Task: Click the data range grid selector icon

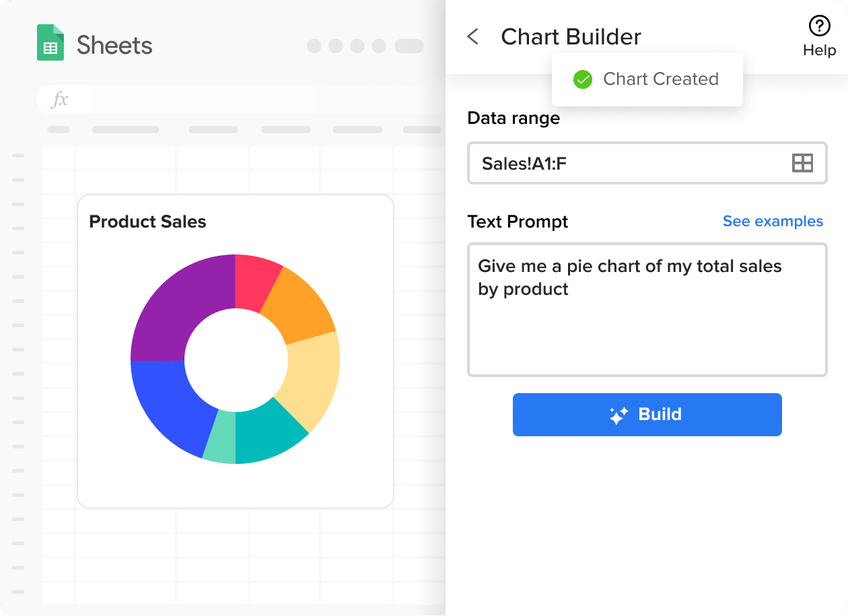Action: point(802,163)
